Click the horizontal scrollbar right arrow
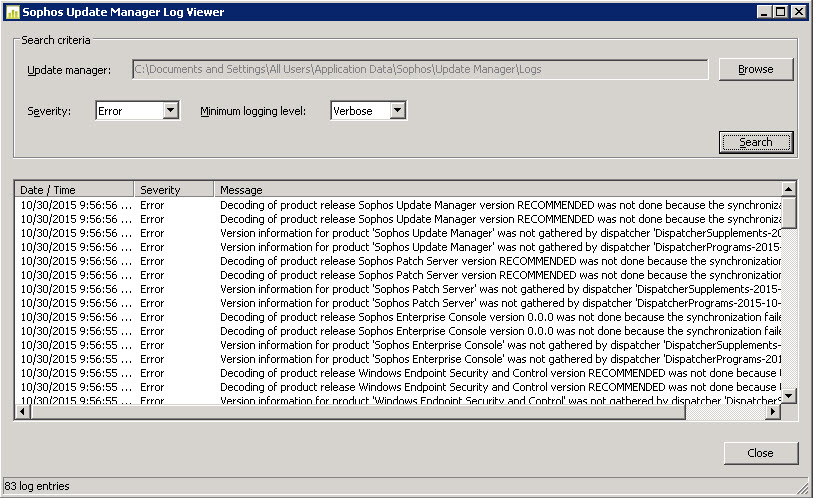Screen dimensions: 813x498 [773, 411]
